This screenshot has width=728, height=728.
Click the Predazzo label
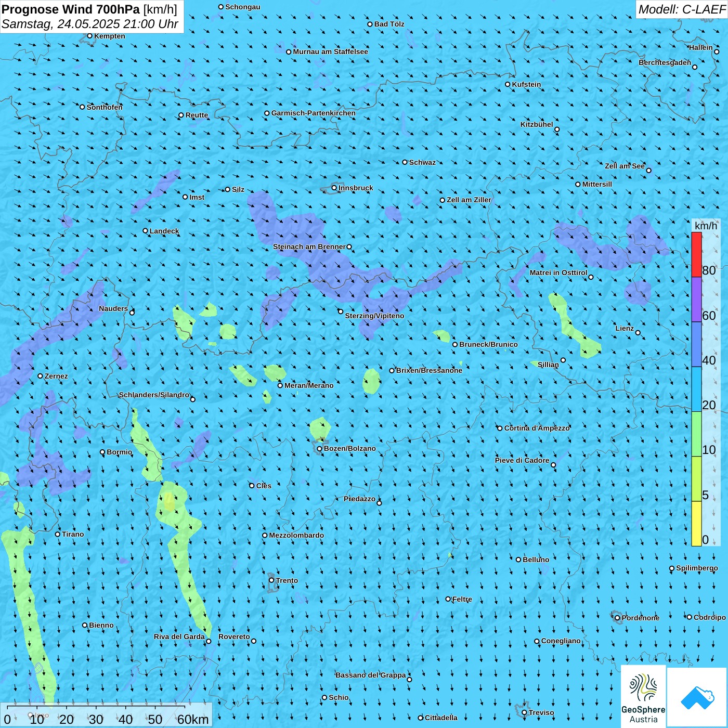pos(359,499)
